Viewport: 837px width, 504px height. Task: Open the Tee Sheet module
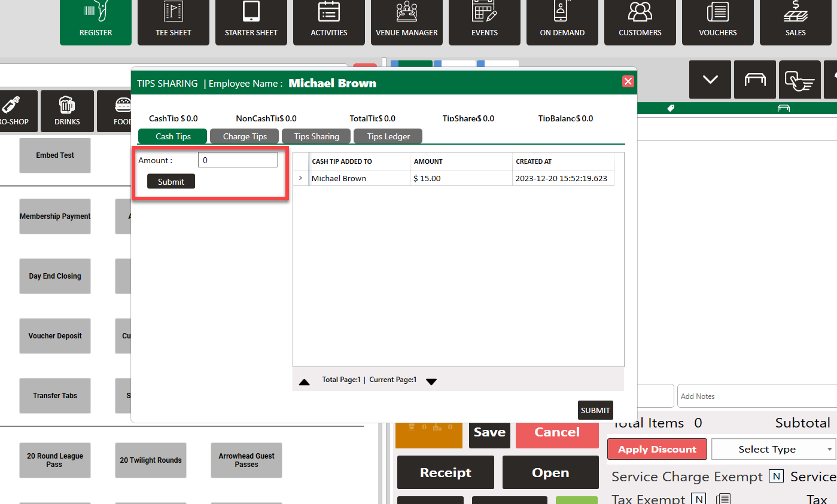click(174, 22)
